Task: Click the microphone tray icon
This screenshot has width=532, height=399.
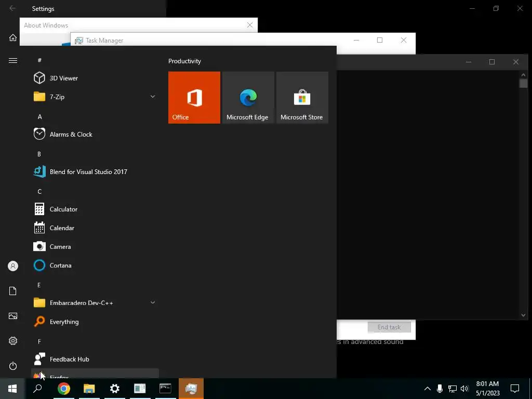Action: (440, 389)
